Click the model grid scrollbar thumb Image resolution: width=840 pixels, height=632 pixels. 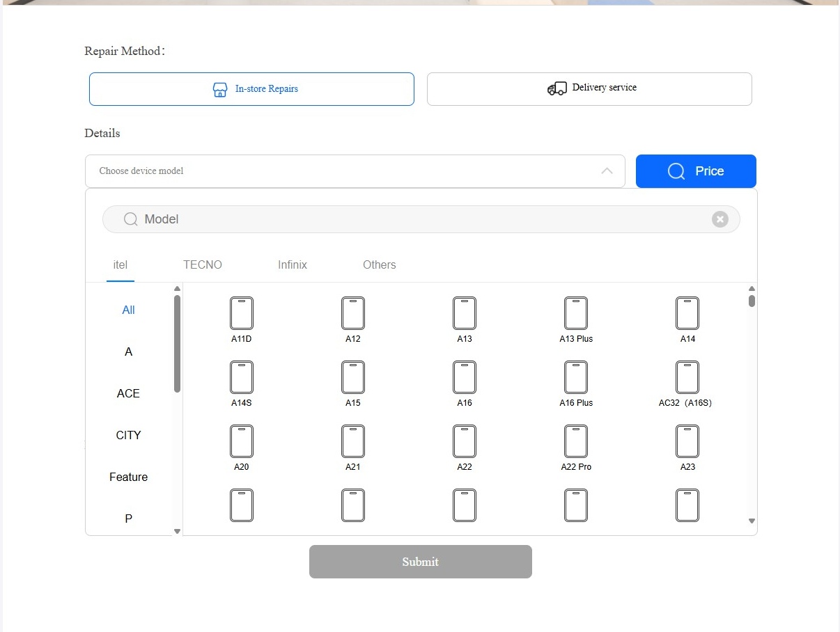pos(752,301)
